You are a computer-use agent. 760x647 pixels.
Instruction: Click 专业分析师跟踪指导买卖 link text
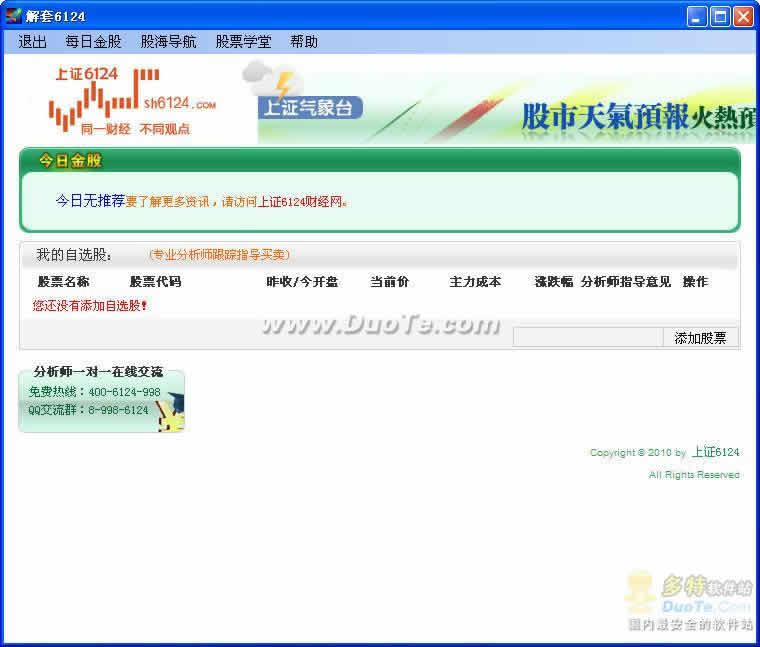pos(219,254)
